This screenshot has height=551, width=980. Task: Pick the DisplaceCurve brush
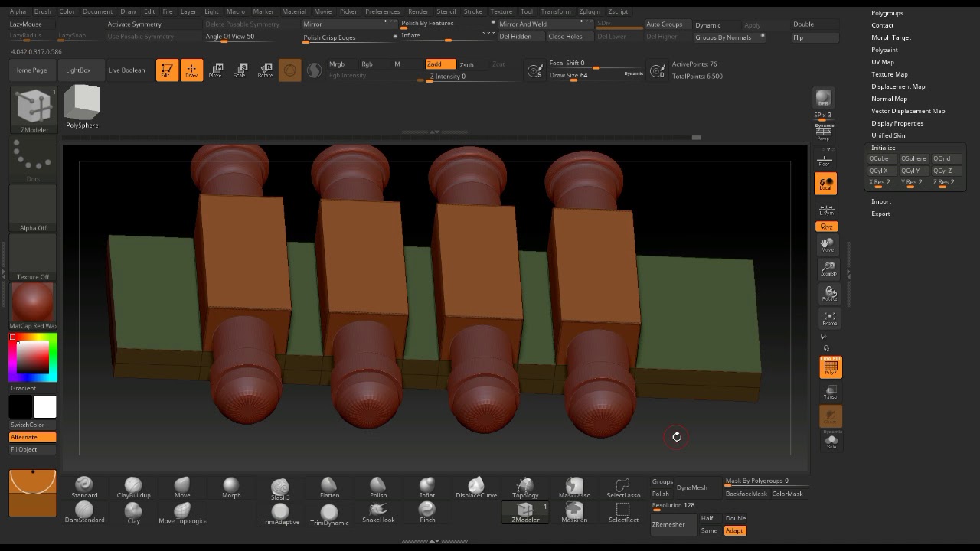tap(476, 487)
